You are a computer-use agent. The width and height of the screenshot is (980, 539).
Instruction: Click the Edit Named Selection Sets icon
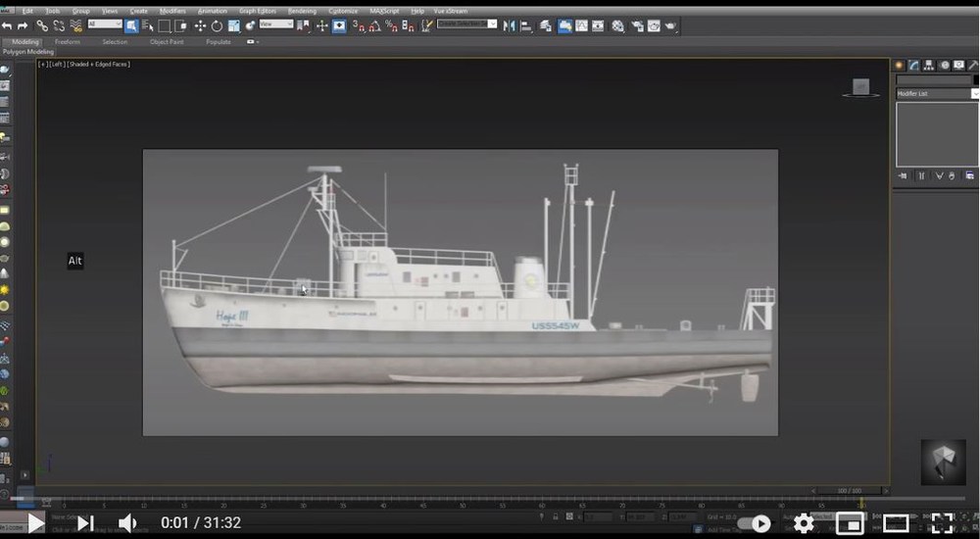pyautogui.click(x=427, y=25)
